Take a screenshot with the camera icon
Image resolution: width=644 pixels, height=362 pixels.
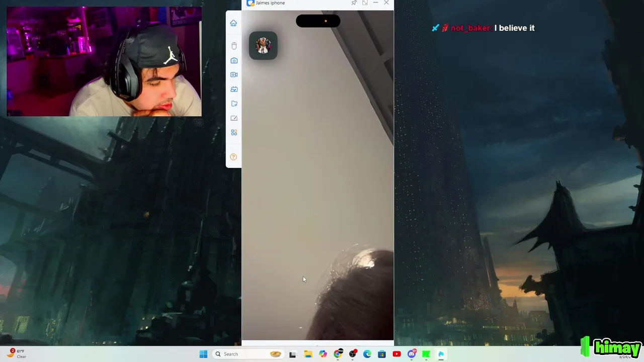234,60
